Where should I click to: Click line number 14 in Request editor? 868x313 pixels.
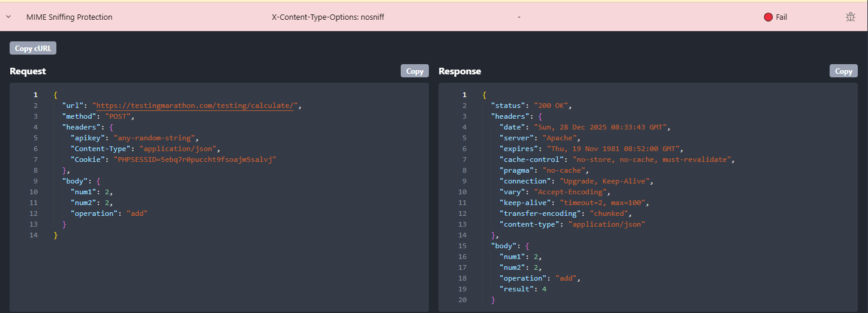(x=34, y=235)
